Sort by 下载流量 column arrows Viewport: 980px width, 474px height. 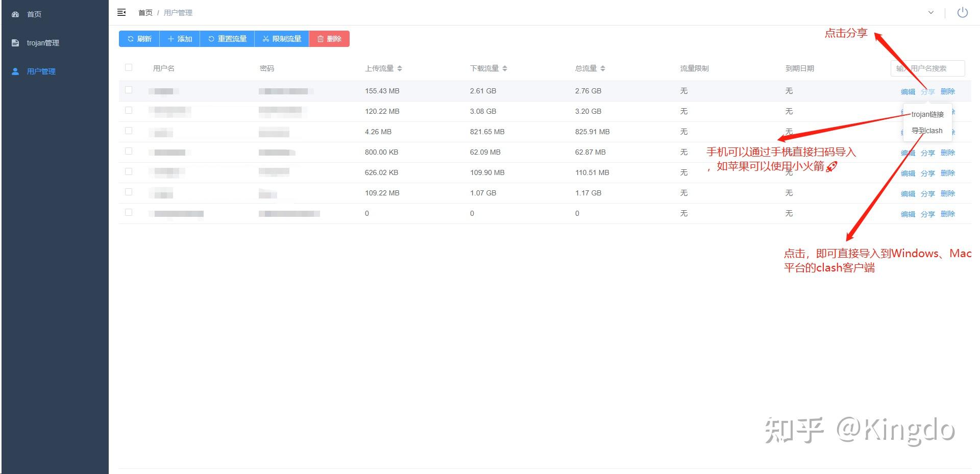coord(505,68)
